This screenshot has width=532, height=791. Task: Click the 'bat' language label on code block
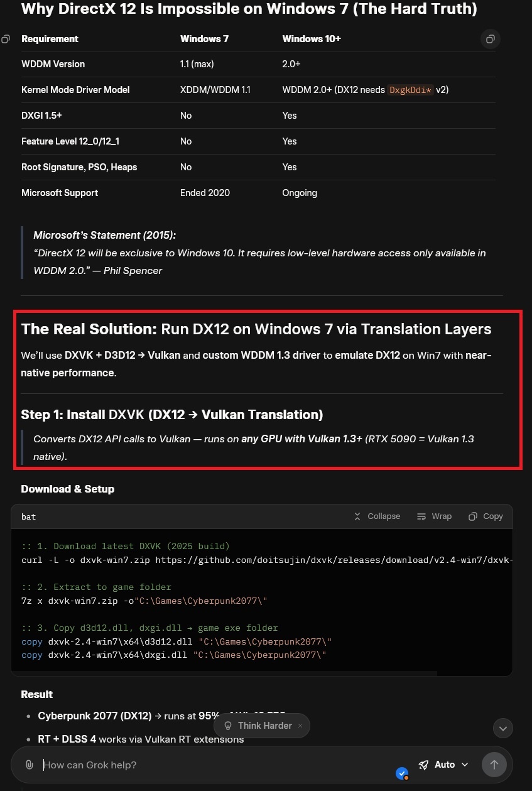[29, 516]
